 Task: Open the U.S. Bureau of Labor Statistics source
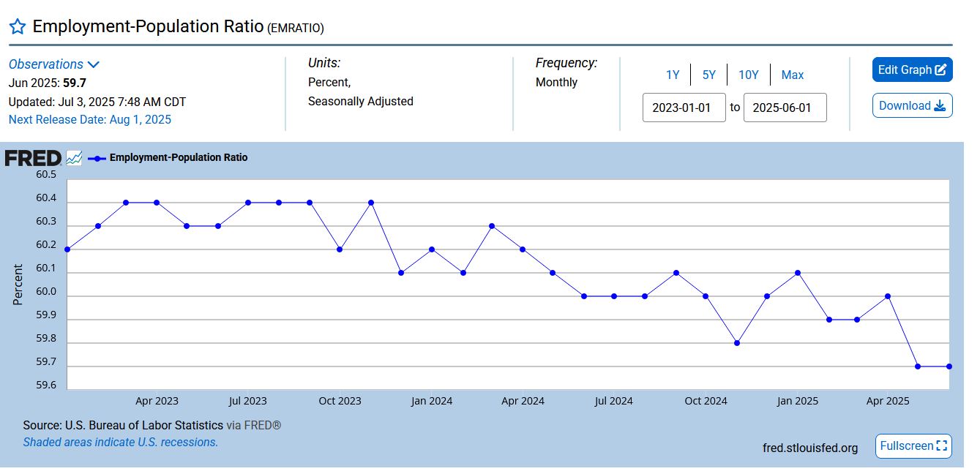click(x=144, y=425)
